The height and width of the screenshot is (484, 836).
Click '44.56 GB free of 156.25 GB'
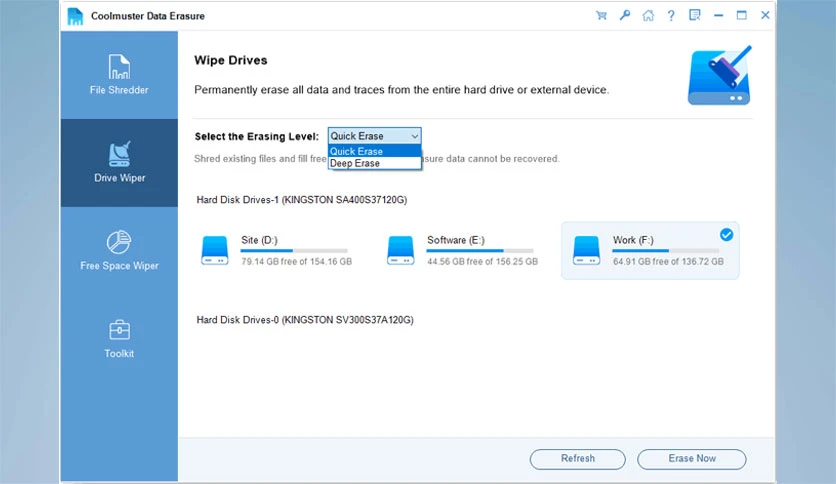point(483,262)
